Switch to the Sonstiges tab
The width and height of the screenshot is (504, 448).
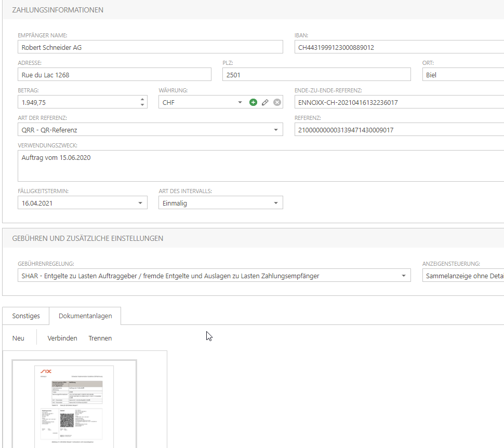coord(26,316)
